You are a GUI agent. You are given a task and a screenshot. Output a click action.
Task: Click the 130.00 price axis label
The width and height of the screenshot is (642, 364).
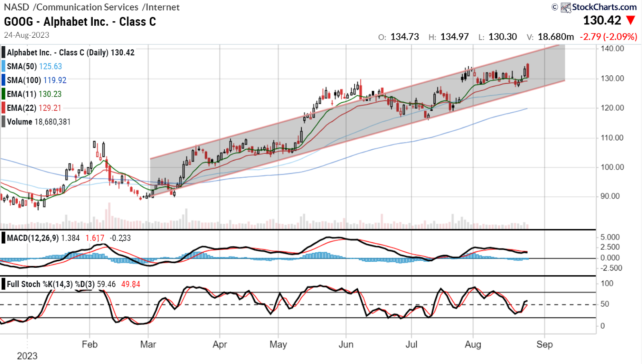click(612, 78)
